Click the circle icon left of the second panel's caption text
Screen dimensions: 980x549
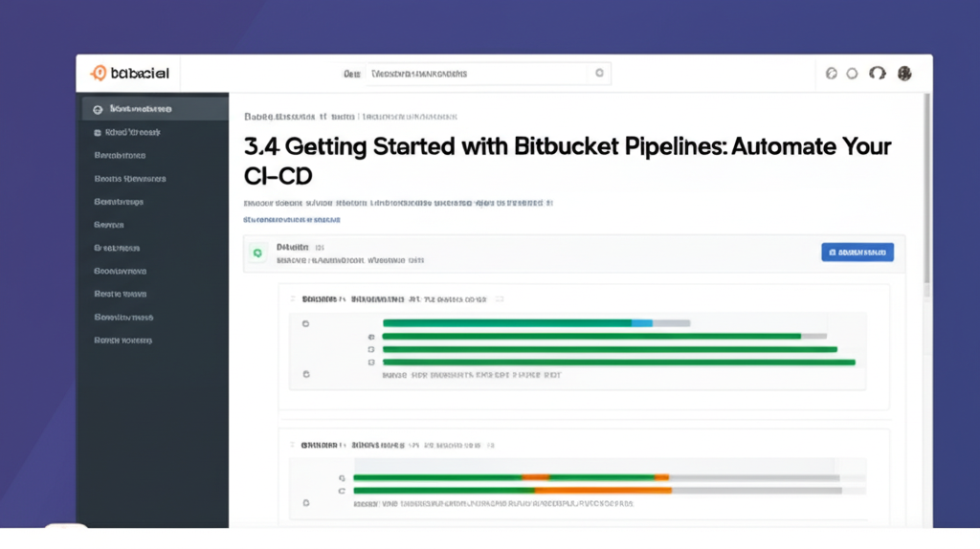[306, 503]
